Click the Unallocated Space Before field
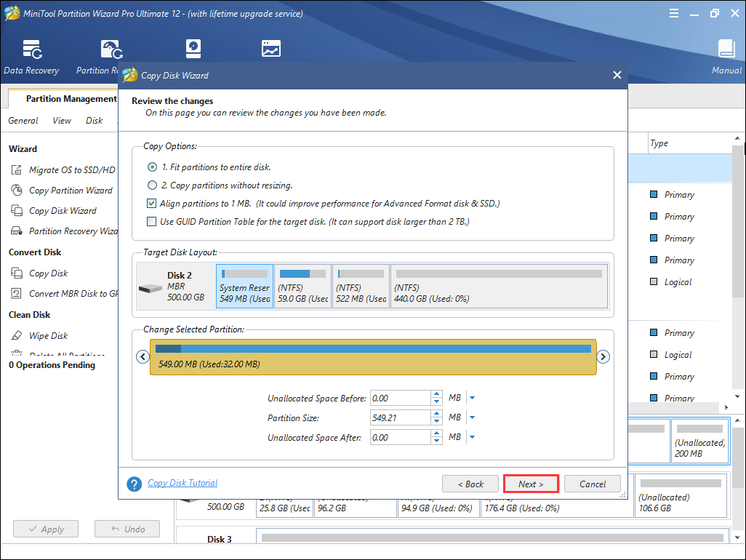The width and height of the screenshot is (746, 560). click(x=401, y=398)
